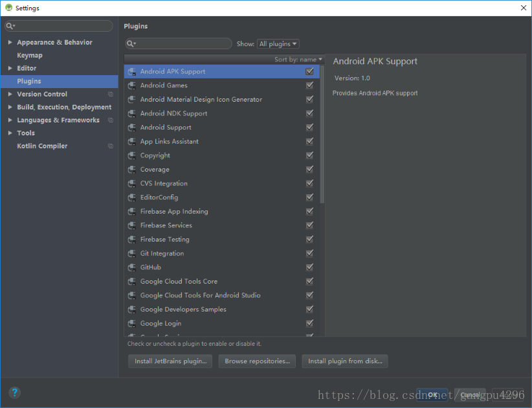The image size is (532, 408).
Task: Click the Android Material Design Icon Generator icon
Action: coord(131,100)
